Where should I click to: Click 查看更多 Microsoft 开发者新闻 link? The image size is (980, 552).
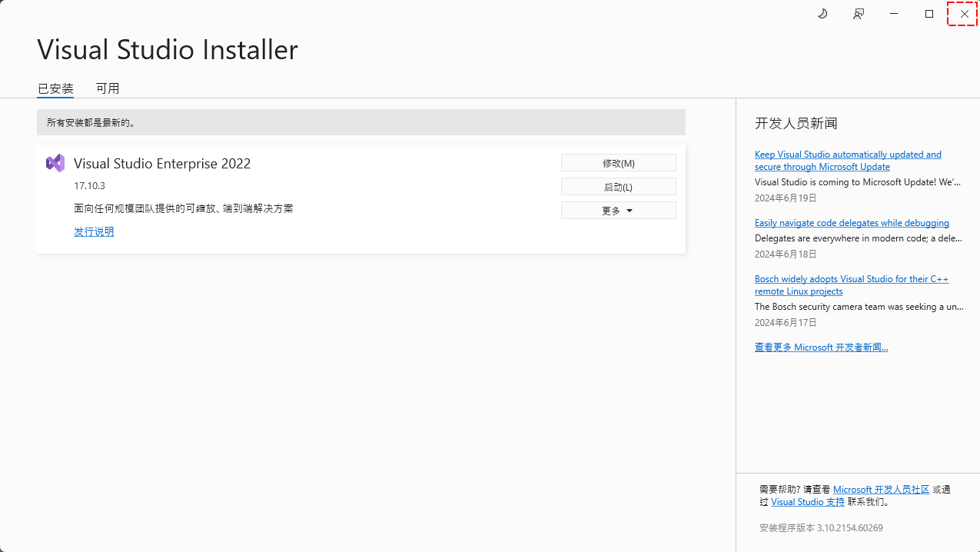[821, 347]
